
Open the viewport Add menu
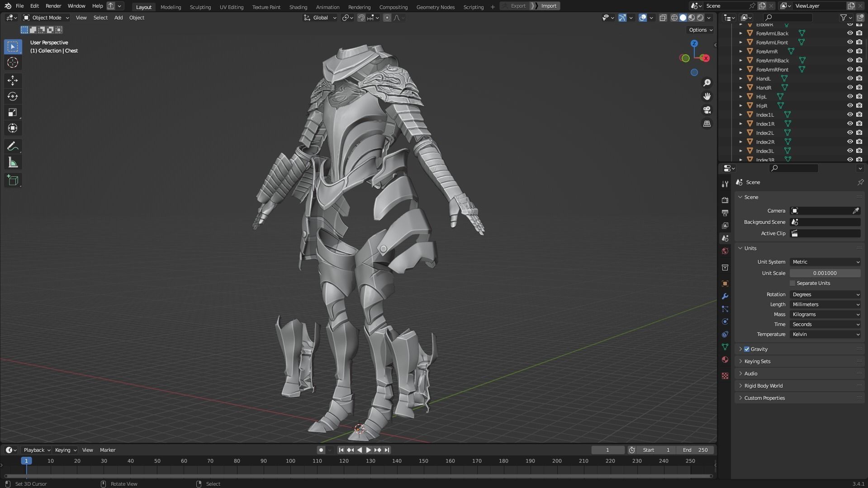118,18
